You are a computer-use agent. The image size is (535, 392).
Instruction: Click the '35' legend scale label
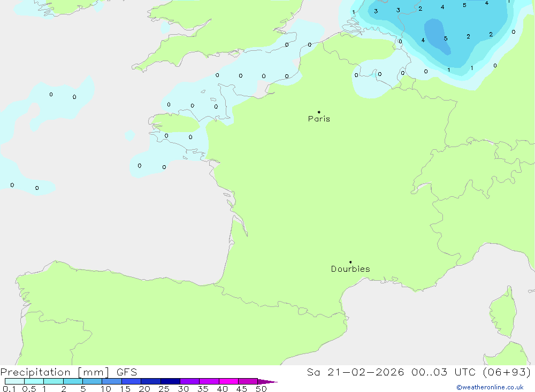pos(203,389)
